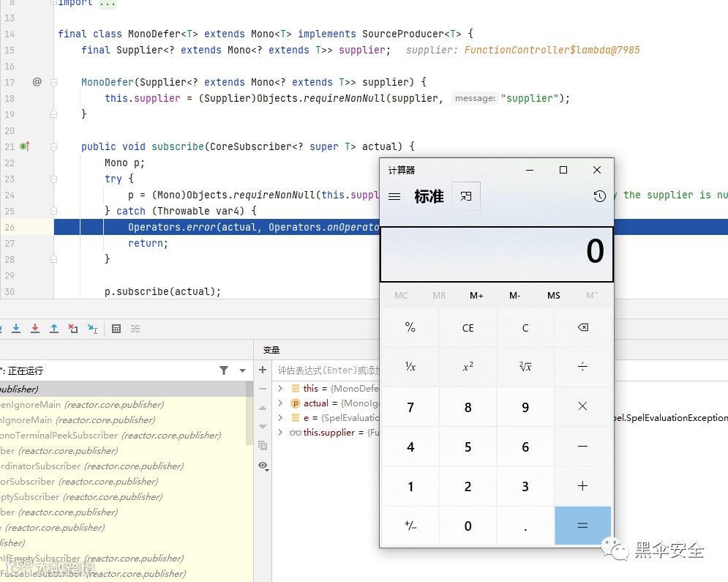Open the frames filter funnel icon
Image resolution: width=728 pixels, height=582 pixels.
[x=224, y=370]
